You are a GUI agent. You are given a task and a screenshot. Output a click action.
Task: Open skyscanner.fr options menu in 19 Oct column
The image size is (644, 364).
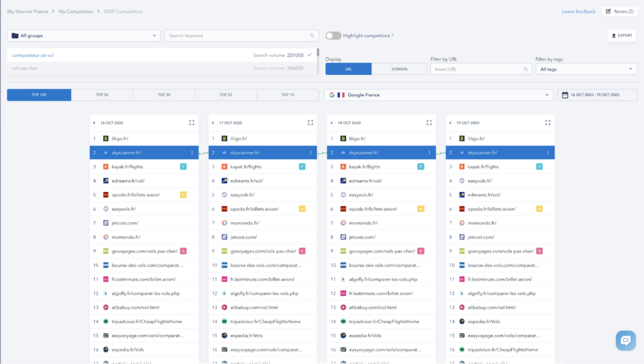tap(548, 152)
